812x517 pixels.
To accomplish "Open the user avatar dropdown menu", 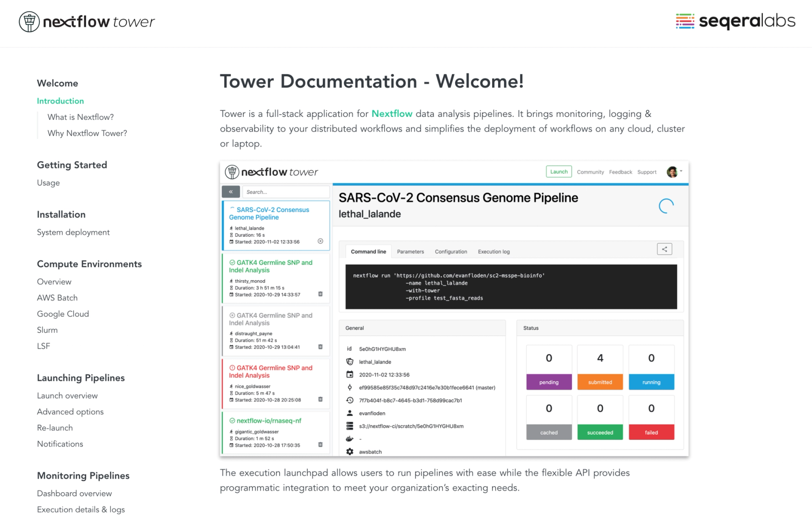I will point(674,172).
